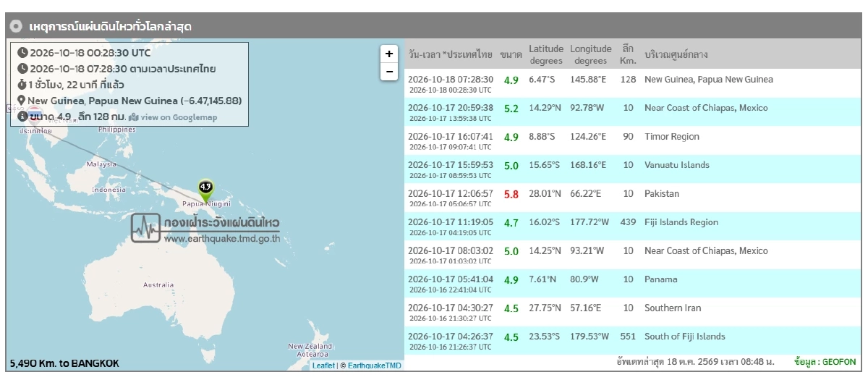This screenshot has width=868, height=380.
Task: Click the info icon beside magnitude detail
Action: (22, 116)
